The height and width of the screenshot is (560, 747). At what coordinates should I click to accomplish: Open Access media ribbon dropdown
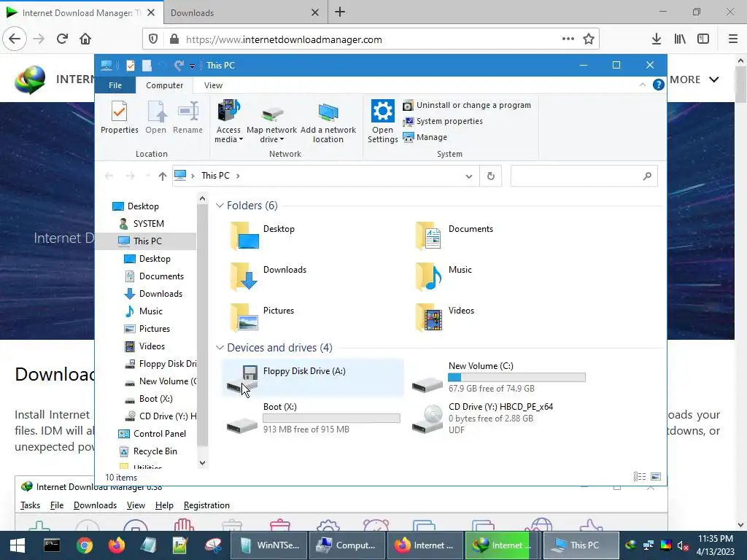(x=228, y=122)
